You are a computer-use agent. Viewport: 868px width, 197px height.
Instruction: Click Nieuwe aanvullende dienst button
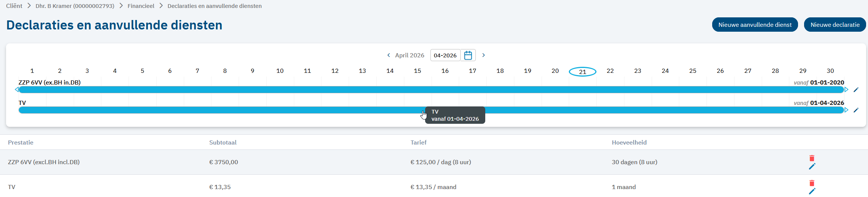755,25
